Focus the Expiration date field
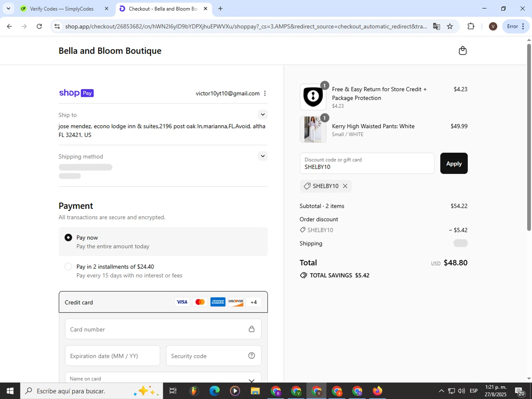The image size is (532, 399). [x=112, y=356]
